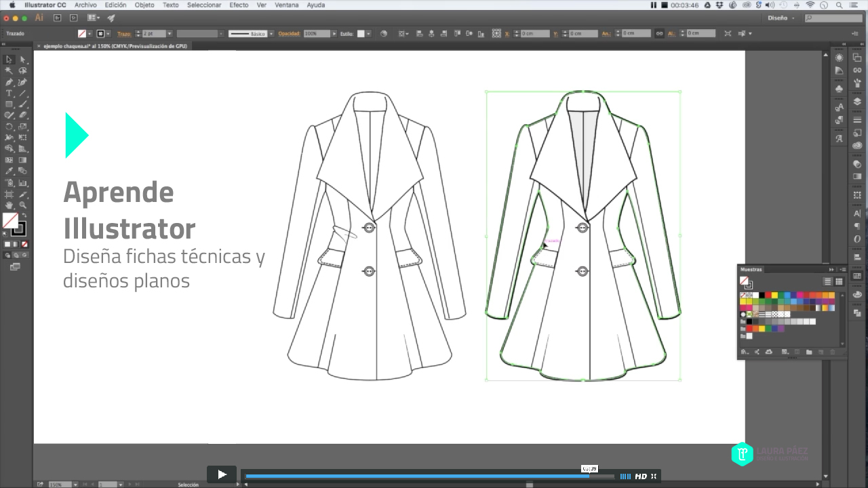Open the Efecto menu
The height and width of the screenshot is (488, 868).
point(239,5)
